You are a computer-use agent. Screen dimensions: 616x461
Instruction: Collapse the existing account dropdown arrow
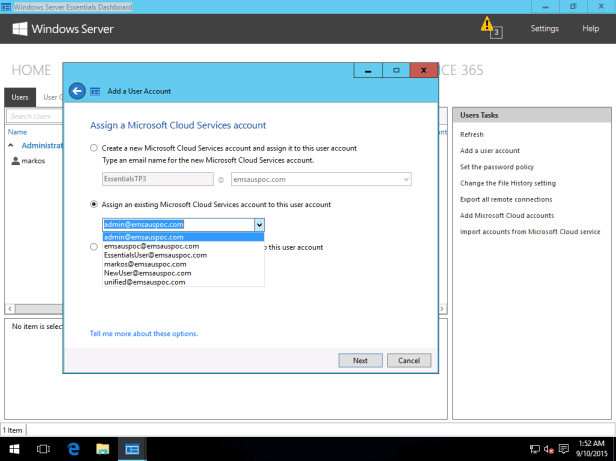point(259,225)
